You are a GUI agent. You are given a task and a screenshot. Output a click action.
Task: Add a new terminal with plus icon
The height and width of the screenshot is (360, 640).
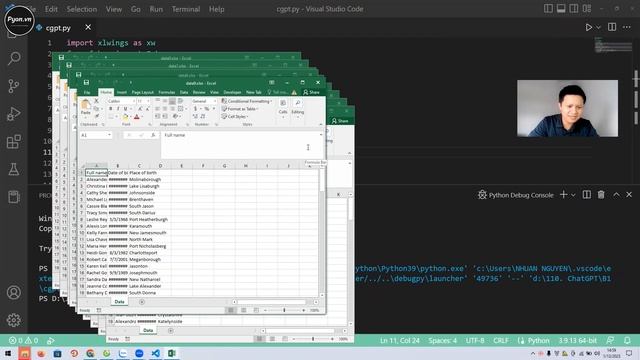coord(564,195)
